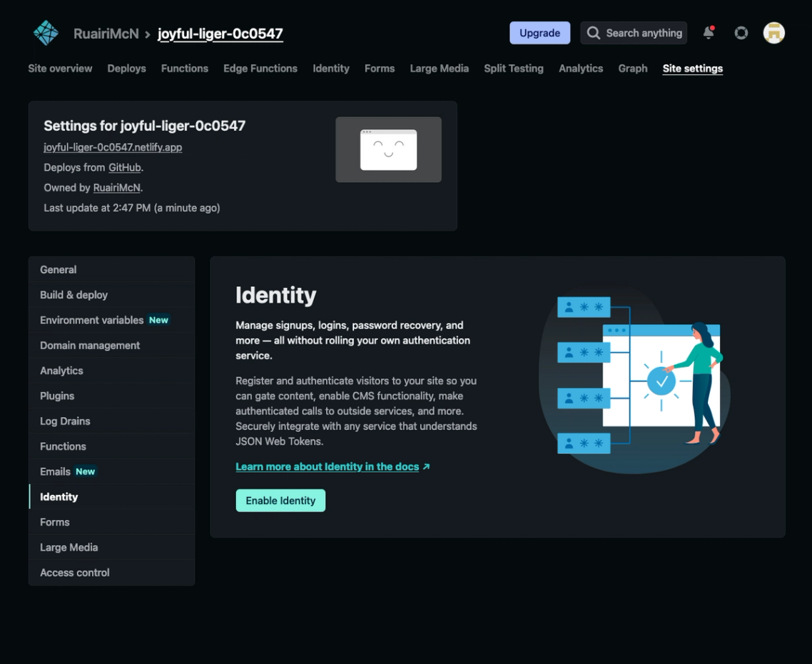Open the user avatar menu
Screen dimensions: 812x664
tap(773, 33)
